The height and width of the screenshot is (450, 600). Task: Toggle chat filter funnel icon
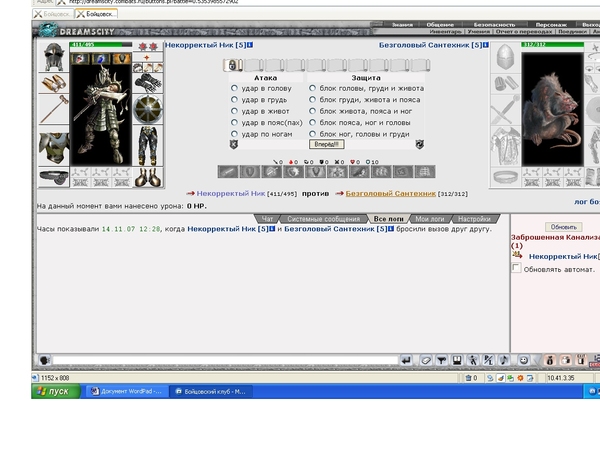(x=442, y=360)
